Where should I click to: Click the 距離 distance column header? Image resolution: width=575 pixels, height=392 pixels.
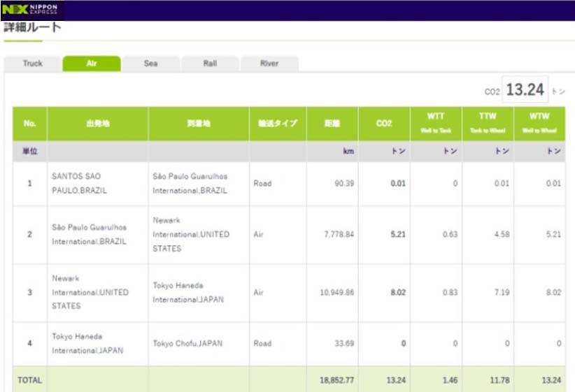[332, 124]
